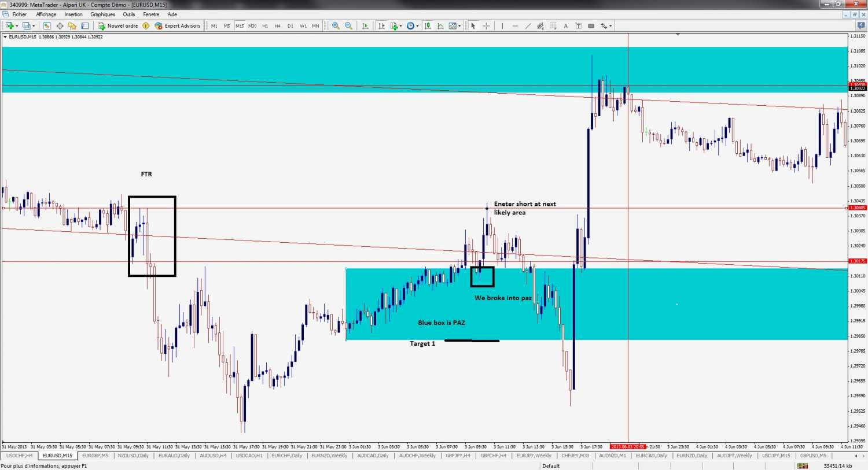This screenshot has width=868, height=470.
Task: Open the Templates dropdown
Action: [455, 26]
